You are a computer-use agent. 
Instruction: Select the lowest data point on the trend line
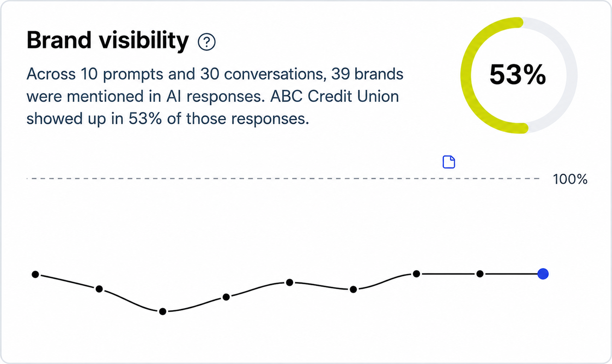point(163,311)
